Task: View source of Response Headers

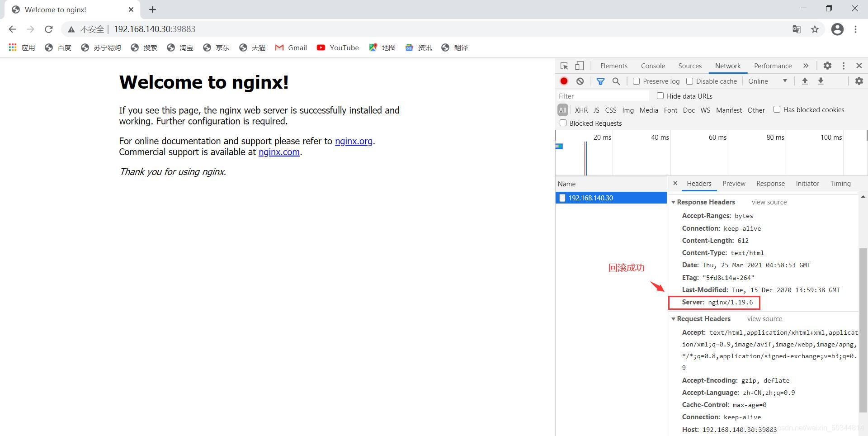Action: [x=769, y=202]
